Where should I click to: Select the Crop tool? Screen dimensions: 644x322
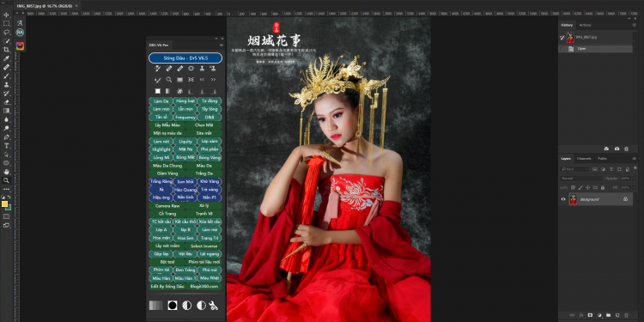tap(6, 49)
